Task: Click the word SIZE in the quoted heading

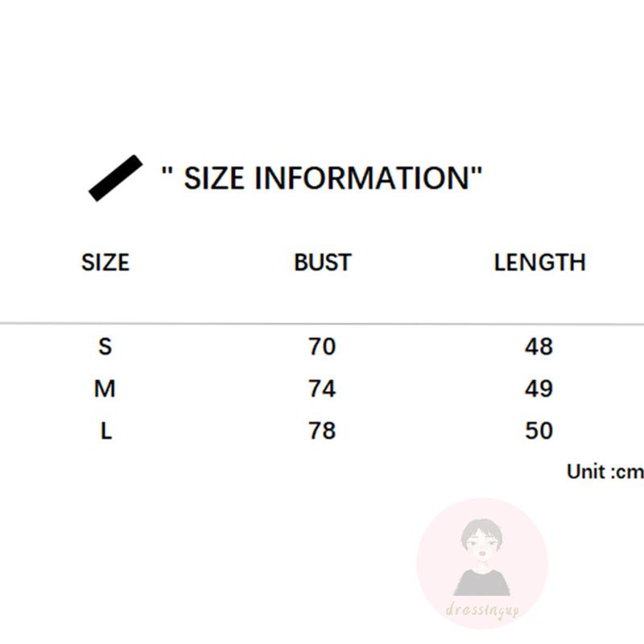Action: pos(215,178)
